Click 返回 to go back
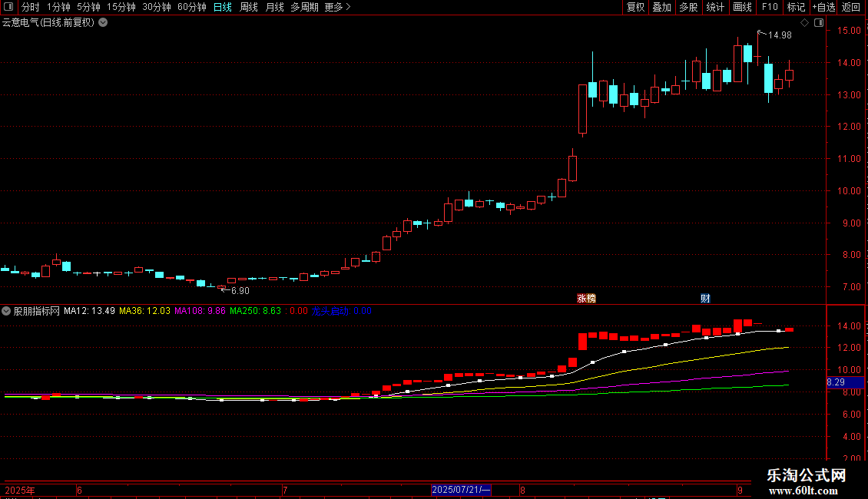Screen dimensions: 868x499 [x=851, y=7]
